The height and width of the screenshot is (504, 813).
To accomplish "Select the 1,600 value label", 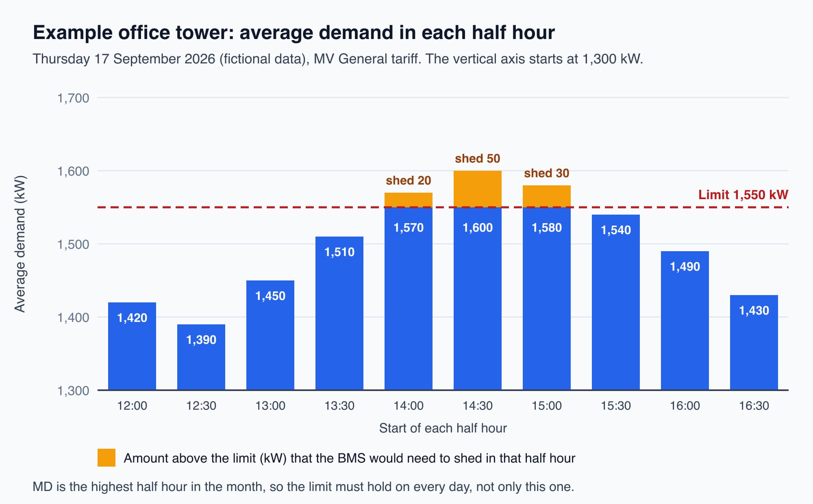I will 478,228.
